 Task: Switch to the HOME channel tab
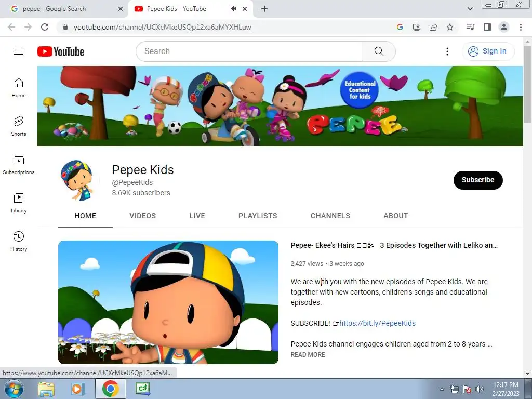click(x=85, y=216)
